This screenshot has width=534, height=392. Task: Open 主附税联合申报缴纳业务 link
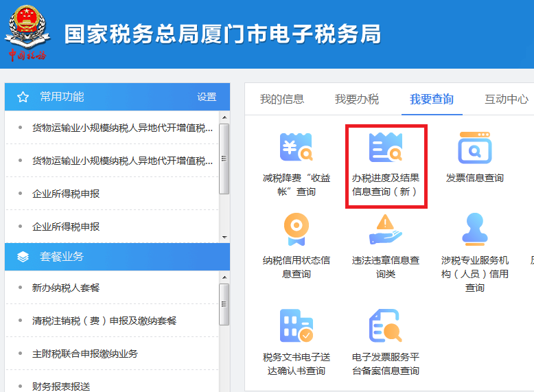(x=85, y=354)
